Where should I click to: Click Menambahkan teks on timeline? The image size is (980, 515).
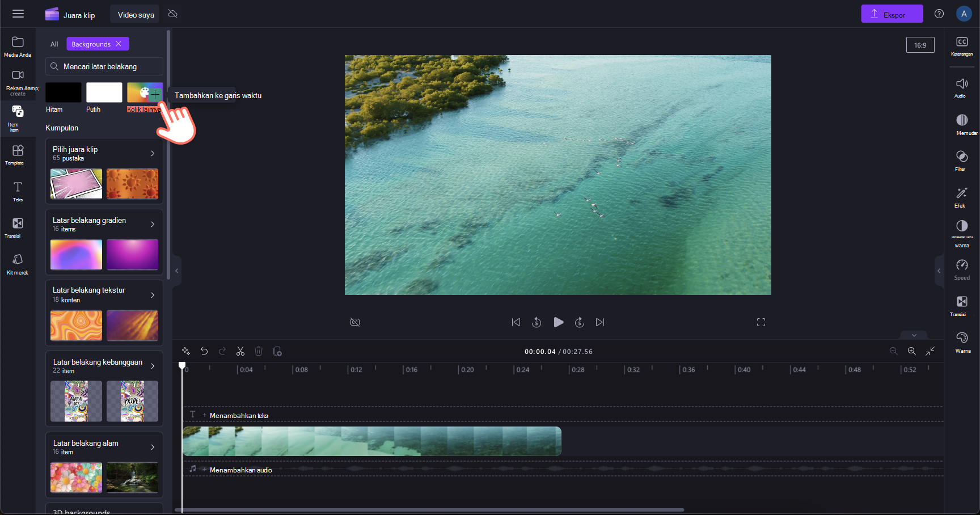(x=239, y=415)
